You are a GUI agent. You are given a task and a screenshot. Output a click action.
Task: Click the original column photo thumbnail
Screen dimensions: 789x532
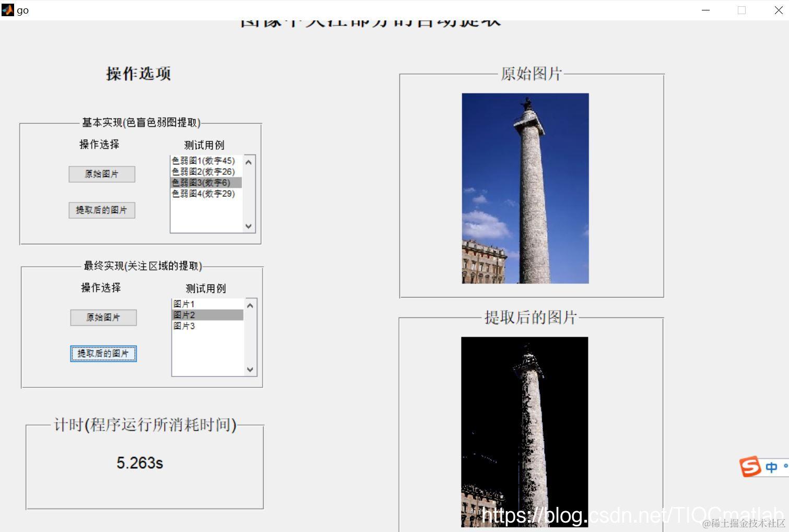point(524,188)
